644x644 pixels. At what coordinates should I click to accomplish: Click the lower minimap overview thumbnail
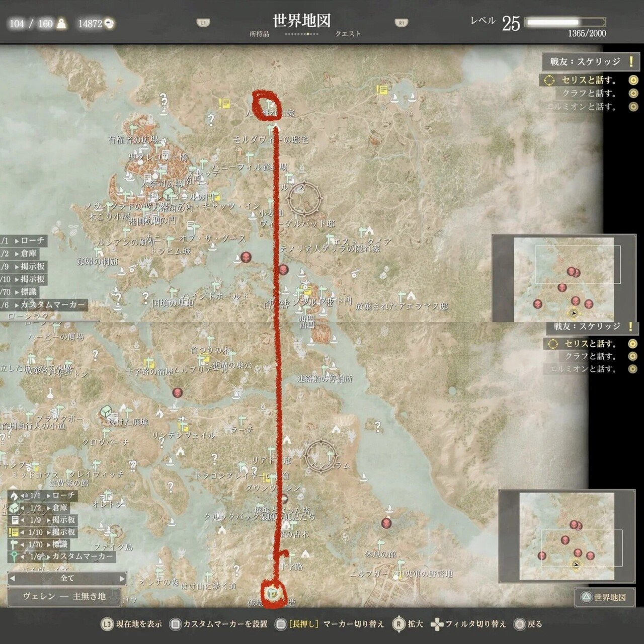click(567, 536)
